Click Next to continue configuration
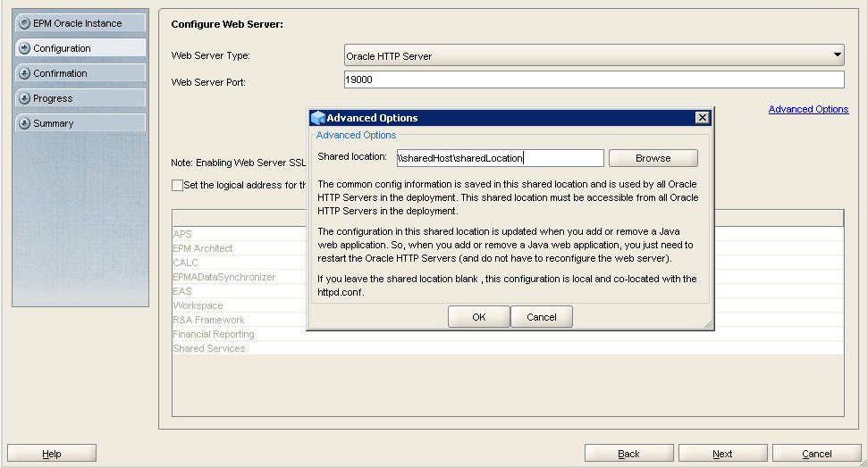The width and height of the screenshot is (868, 468). click(x=722, y=454)
